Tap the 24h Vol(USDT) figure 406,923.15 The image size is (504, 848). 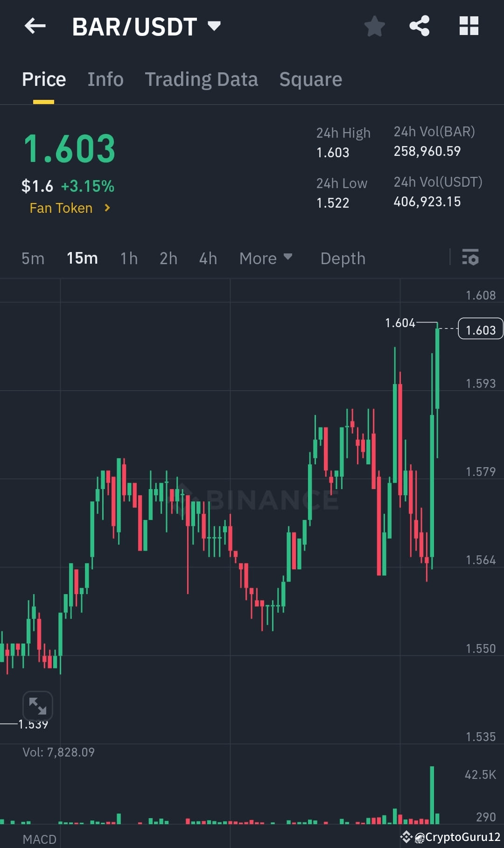pyautogui.click(x=426, y=201)
